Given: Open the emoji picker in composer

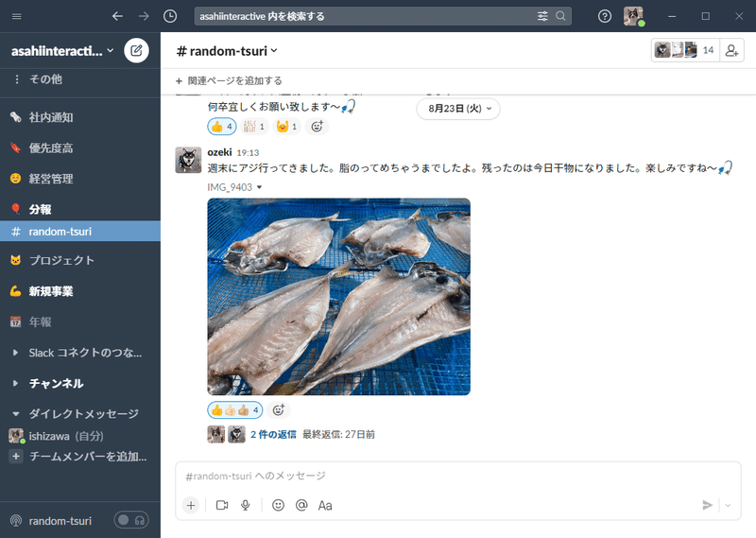Looking at the screenshot, I should pos(278,505).
